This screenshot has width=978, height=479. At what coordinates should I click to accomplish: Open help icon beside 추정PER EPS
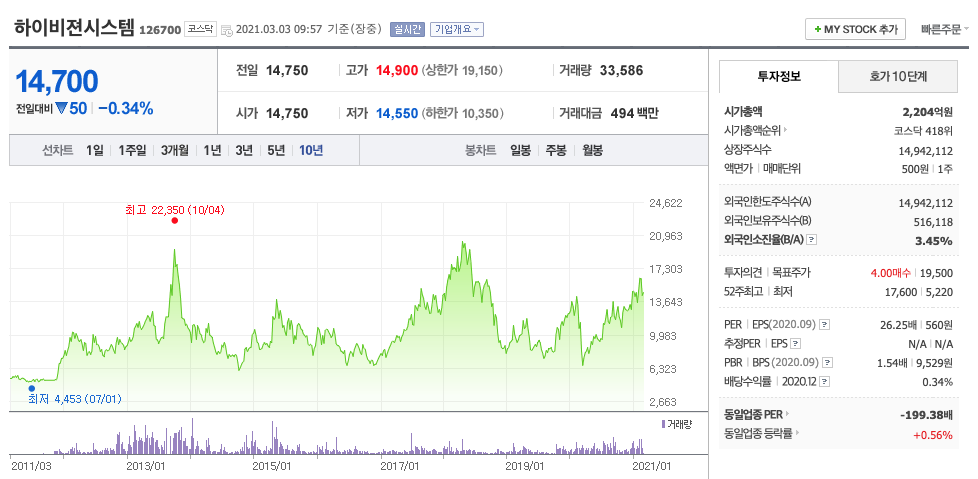pos(795,344)
